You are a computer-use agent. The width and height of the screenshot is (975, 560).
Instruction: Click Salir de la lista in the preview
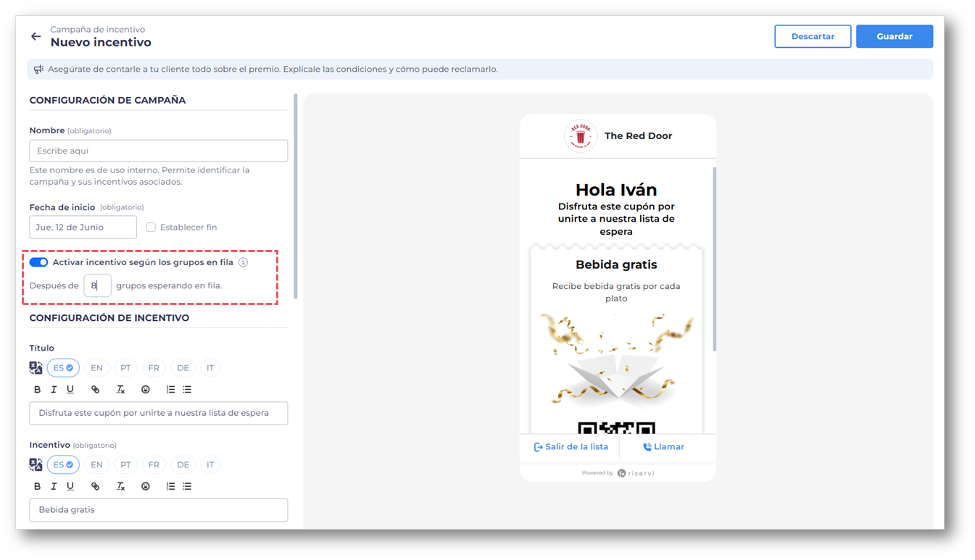571,447
